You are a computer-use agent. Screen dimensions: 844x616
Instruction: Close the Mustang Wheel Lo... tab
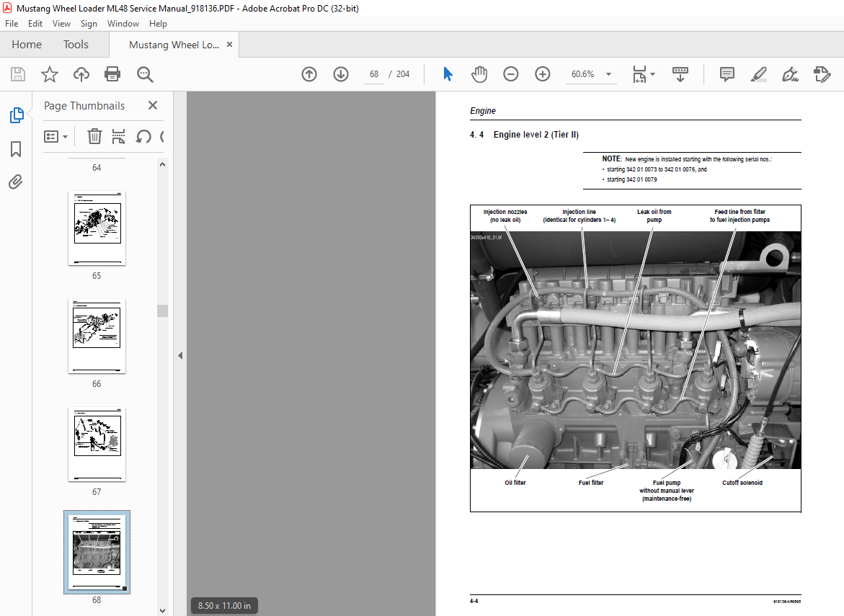coord(229,45)
